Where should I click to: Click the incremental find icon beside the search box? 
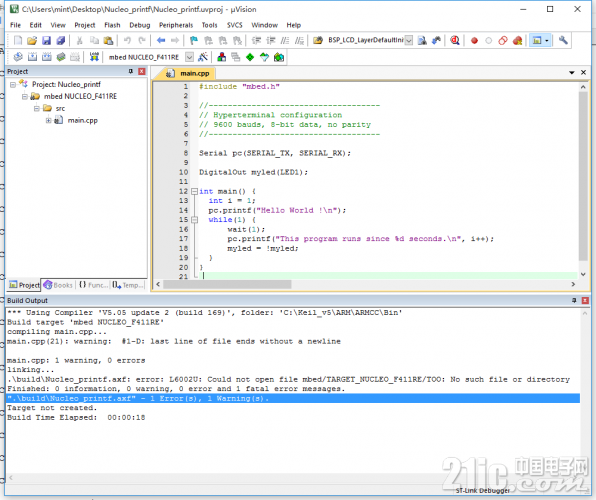(x=436, y=40)
